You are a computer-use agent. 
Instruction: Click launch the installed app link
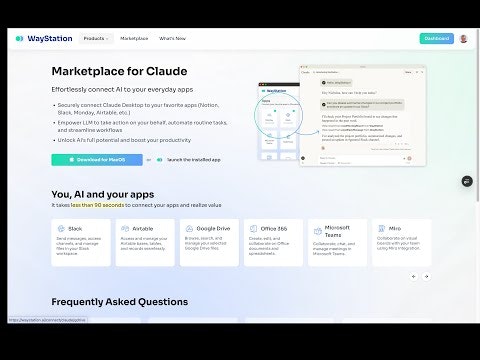coord(194,160)
